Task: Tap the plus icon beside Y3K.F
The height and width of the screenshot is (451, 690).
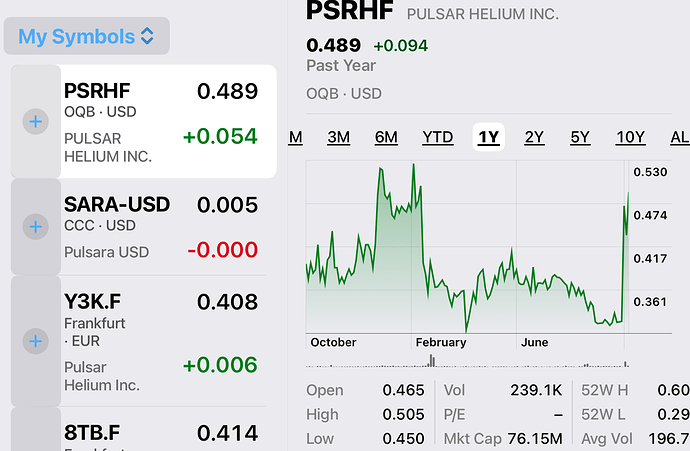Action: point(36,341)
